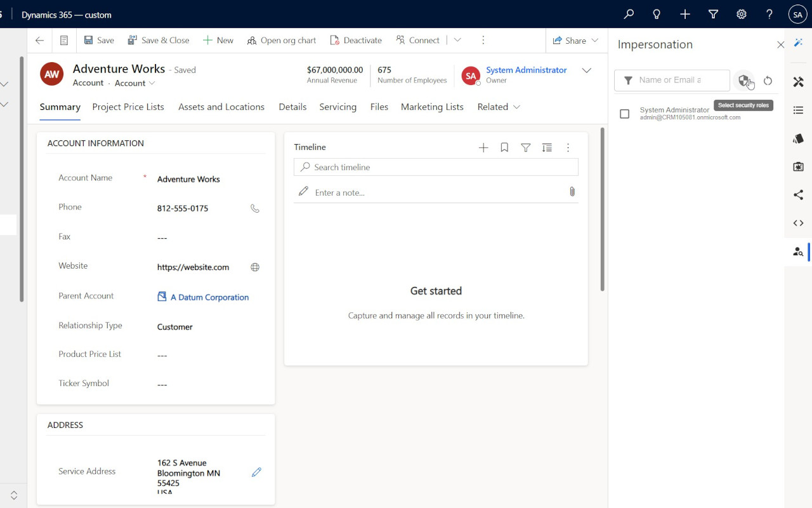Select the impersonation user search sidebar icon
The width and height of the screenshot is (812, 508).
[798, 251]
